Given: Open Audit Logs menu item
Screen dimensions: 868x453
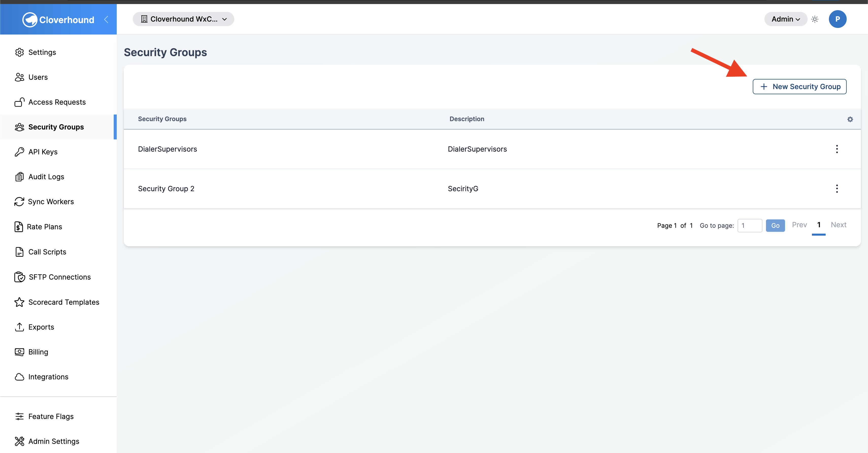Looking at the screenshot, I should [58, 177].
